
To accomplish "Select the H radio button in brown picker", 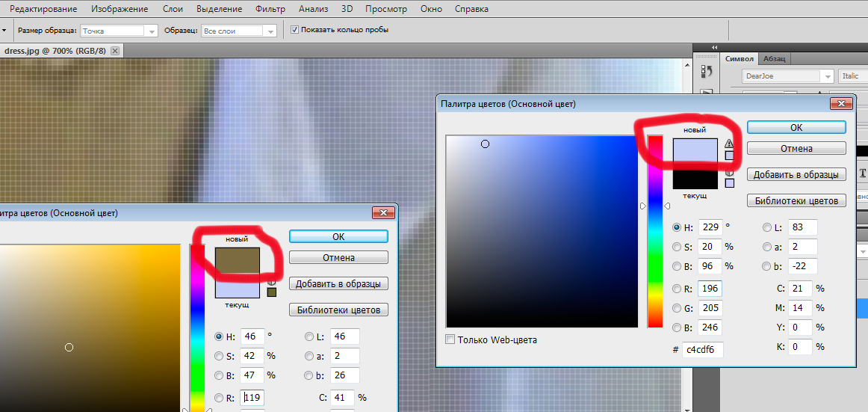I will click(x=219, y=336).
